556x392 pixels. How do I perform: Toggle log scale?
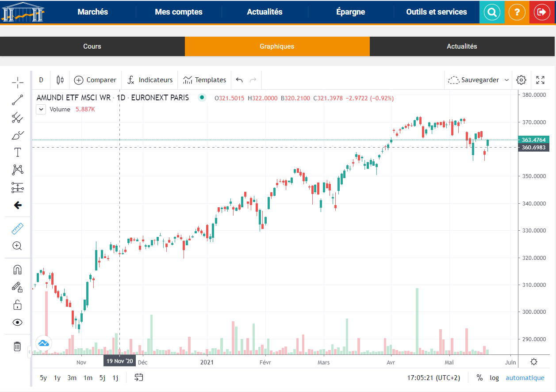pyautogui.click(x=494, y=378)
